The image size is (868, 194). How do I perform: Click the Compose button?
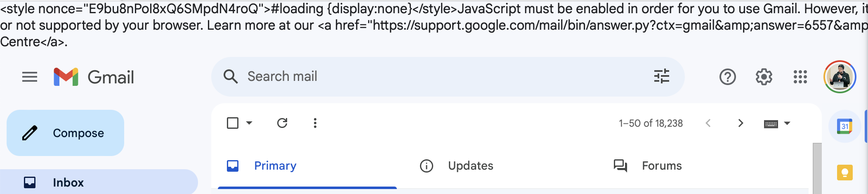click(65, 133)
